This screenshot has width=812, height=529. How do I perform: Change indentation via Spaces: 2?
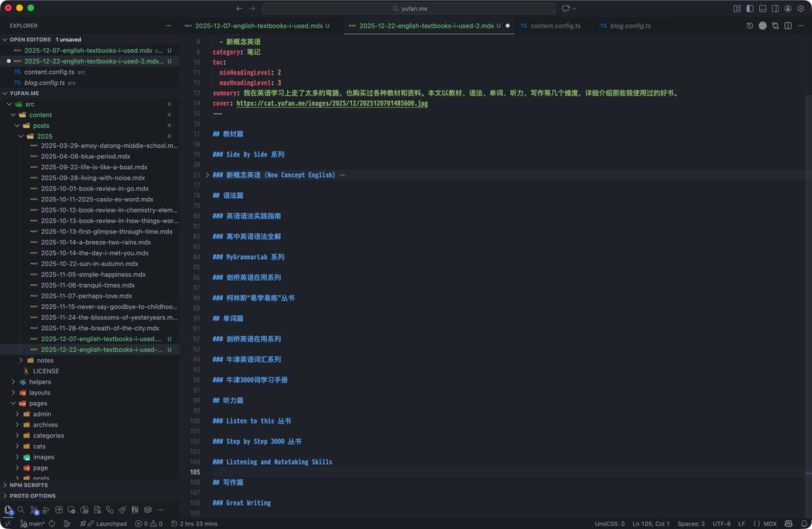(690, 524)
